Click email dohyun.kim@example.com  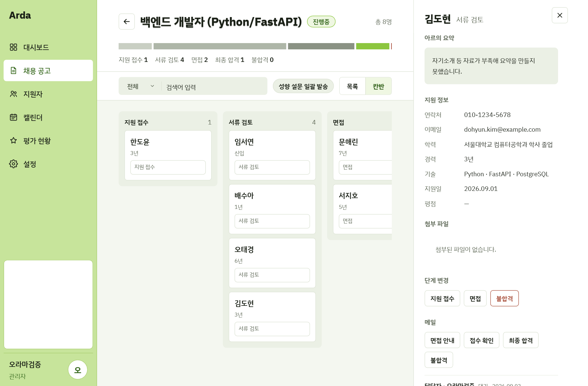[502, 130]
